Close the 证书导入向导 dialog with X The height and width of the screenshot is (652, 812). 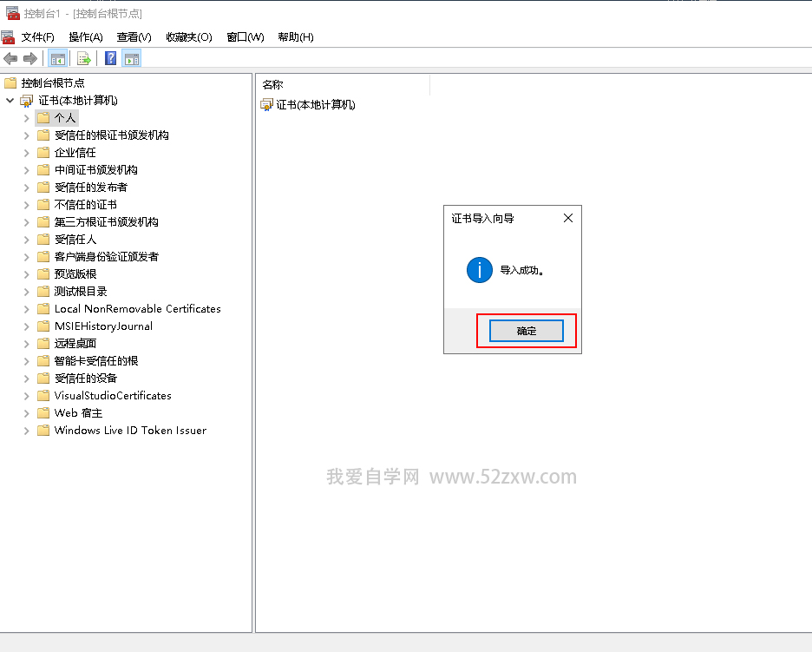click(568, 218)
